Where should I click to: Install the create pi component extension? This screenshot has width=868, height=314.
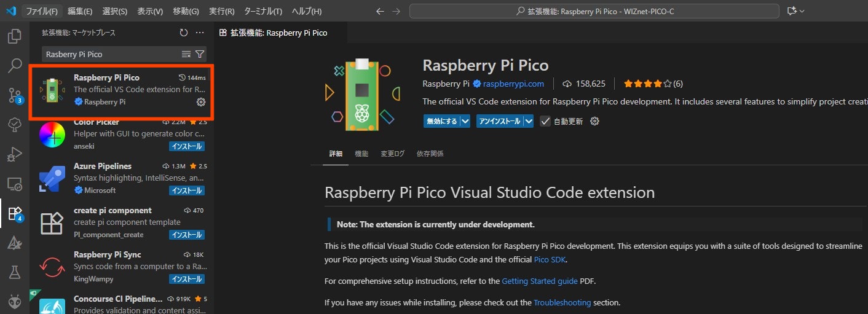187,235
